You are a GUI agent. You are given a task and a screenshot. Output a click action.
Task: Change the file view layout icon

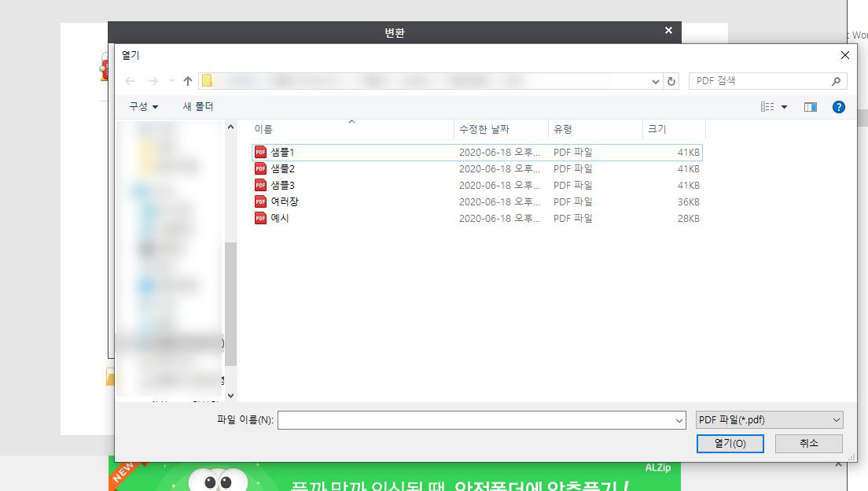(x=767, y=107)
